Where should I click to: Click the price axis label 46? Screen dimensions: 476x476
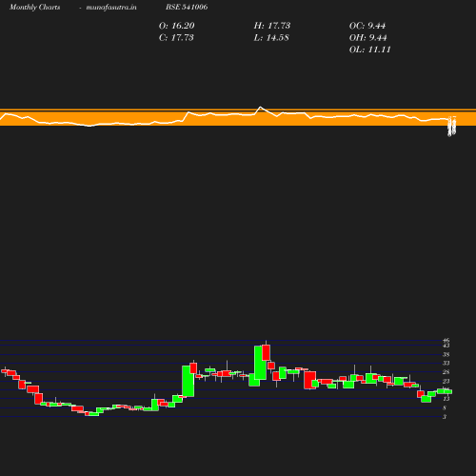[x=446, y=341]
